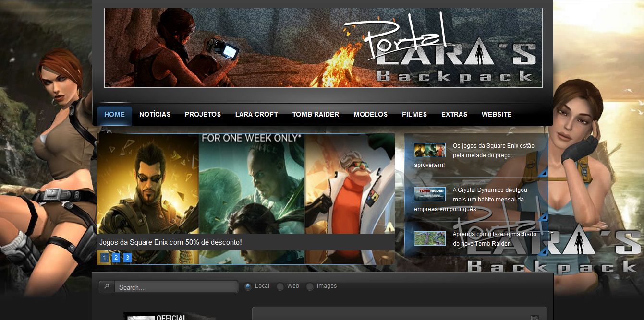The image size is (644, 320).
Task: Click the Search text field
Action: point(176,287)
